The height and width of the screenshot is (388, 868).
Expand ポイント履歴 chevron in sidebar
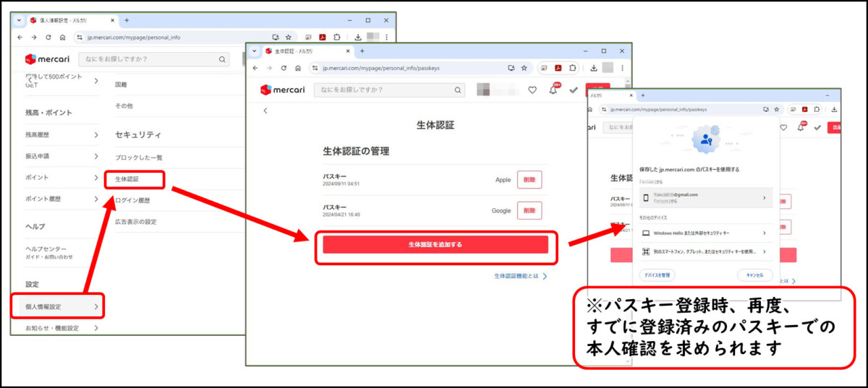(96, 199)
